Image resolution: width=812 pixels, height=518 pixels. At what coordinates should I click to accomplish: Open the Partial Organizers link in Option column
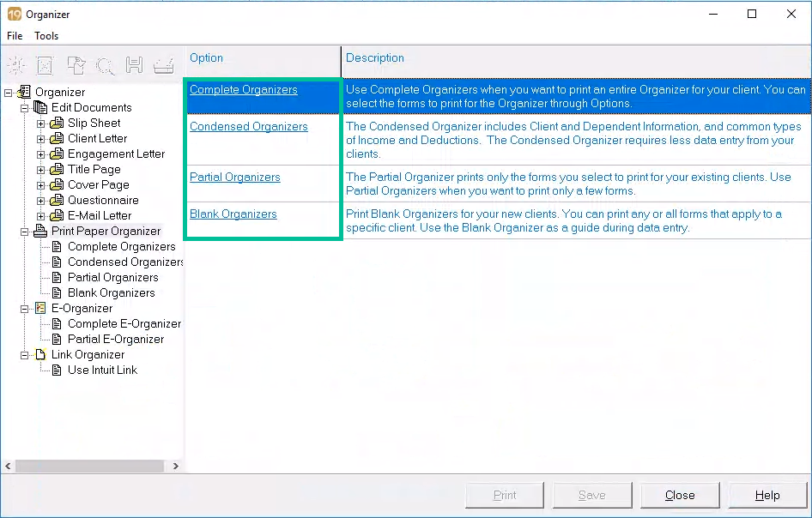pyautogui.click(x=234, y=177)
